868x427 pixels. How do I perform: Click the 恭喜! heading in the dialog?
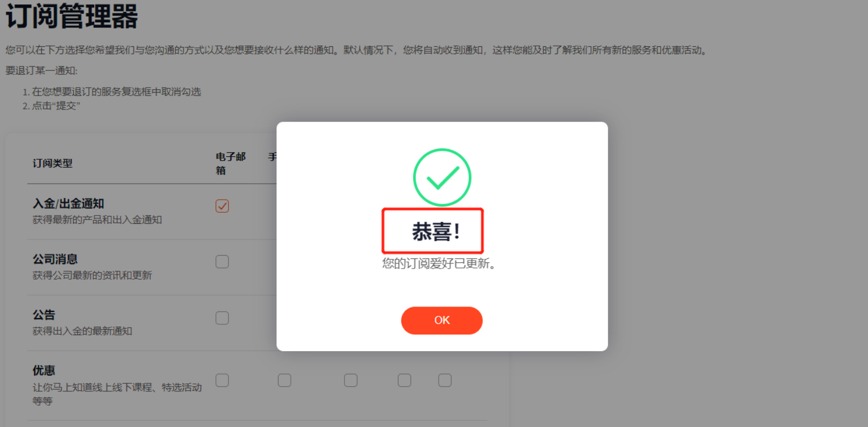click(x=436, y=232)
